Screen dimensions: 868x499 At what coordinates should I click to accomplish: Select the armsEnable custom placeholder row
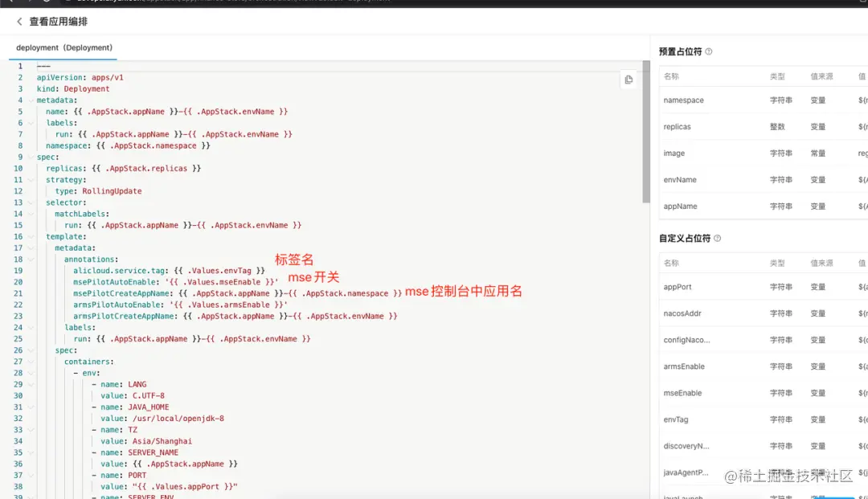click(x=764, y=366)
